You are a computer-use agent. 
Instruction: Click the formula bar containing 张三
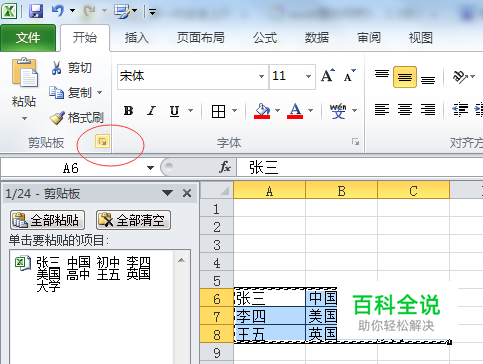click(360, 167)
